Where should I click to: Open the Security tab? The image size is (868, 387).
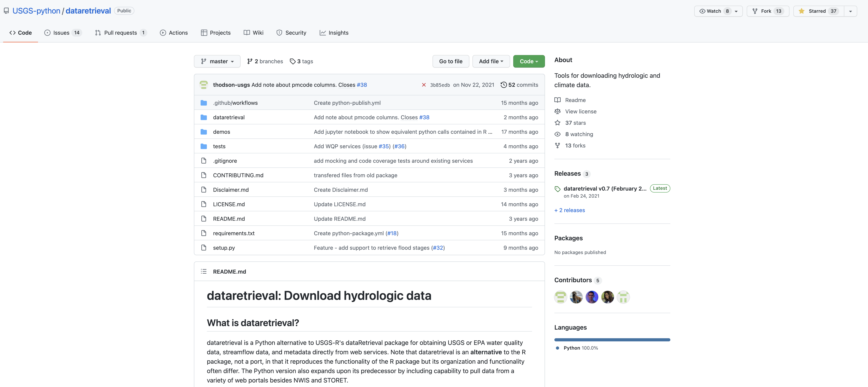(x=291, y=33)
